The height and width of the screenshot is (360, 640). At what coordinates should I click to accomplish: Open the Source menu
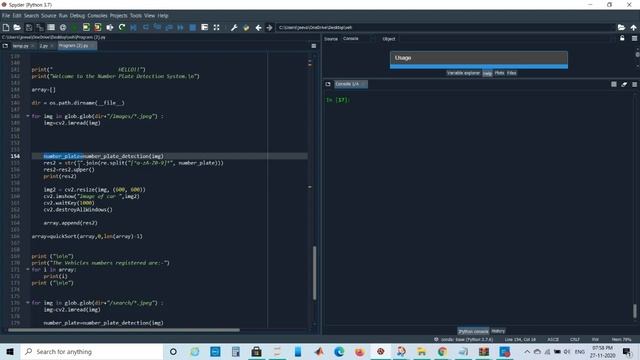pyautogui.click(x=49, y=16)
